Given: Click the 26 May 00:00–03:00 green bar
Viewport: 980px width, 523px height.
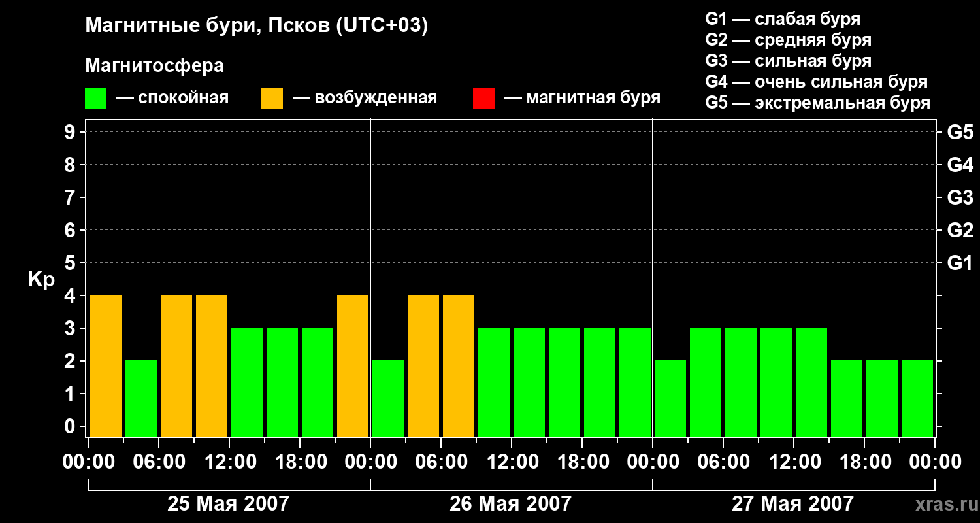Looking at the screenshot, I should click(388, 398).
